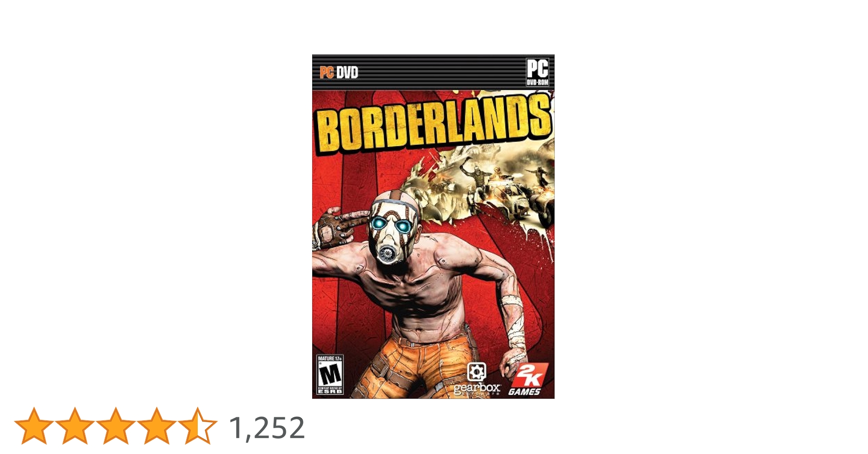Click the psycho's masked face
Screen dimensions: 868x454
394,232
